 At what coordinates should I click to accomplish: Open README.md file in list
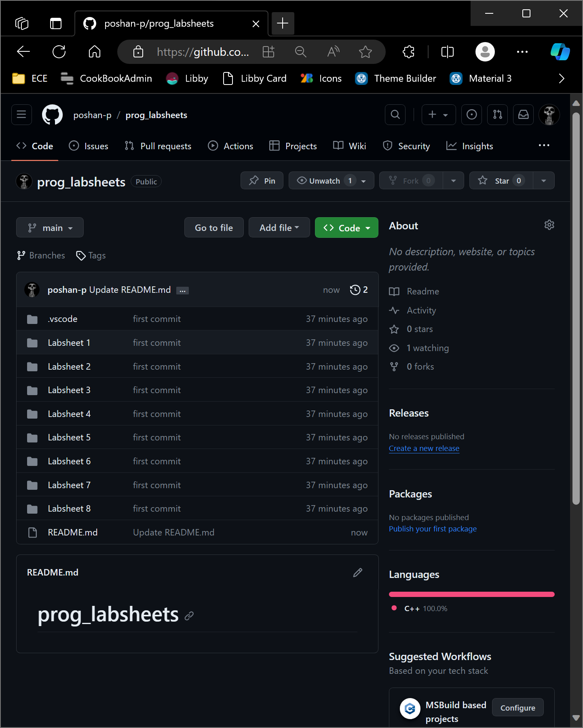[73, 533]
